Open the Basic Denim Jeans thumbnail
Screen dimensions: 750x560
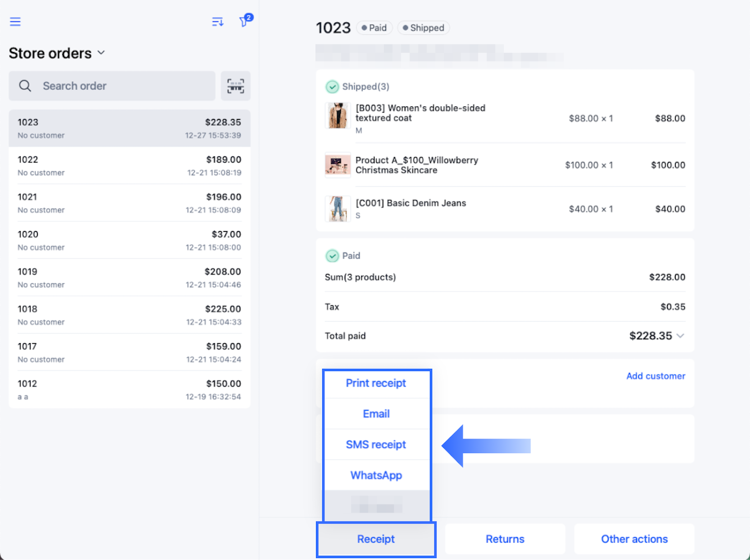[x=337, y=209]
